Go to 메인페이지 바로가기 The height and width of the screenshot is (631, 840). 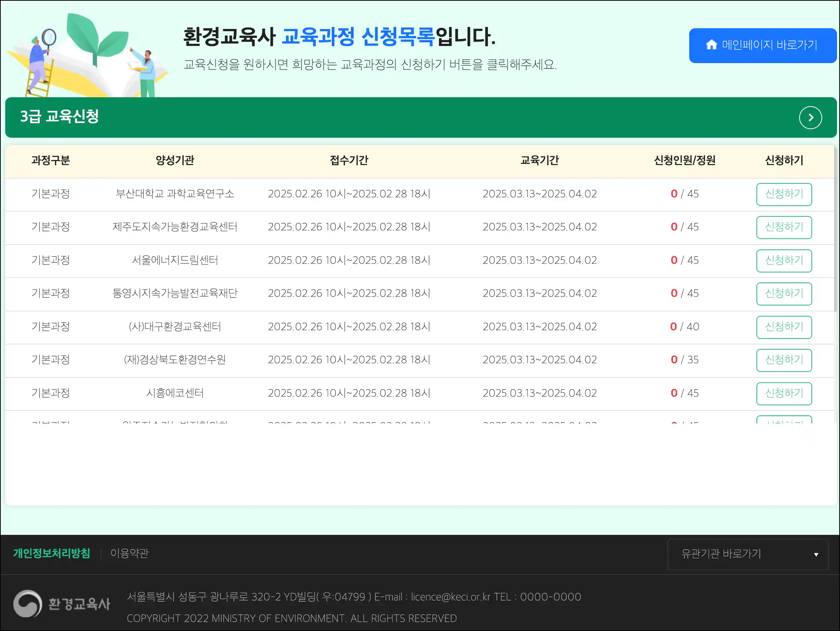(762, 45)
